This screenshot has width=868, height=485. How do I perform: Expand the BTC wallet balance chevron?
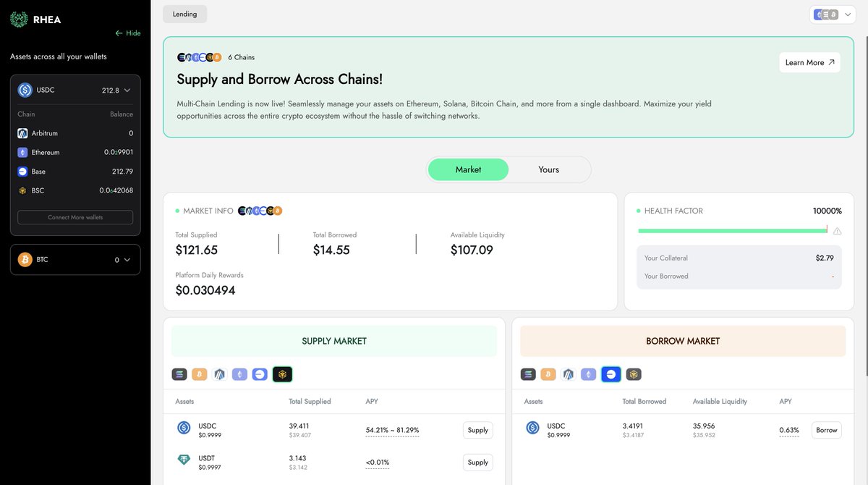(127, 260)
